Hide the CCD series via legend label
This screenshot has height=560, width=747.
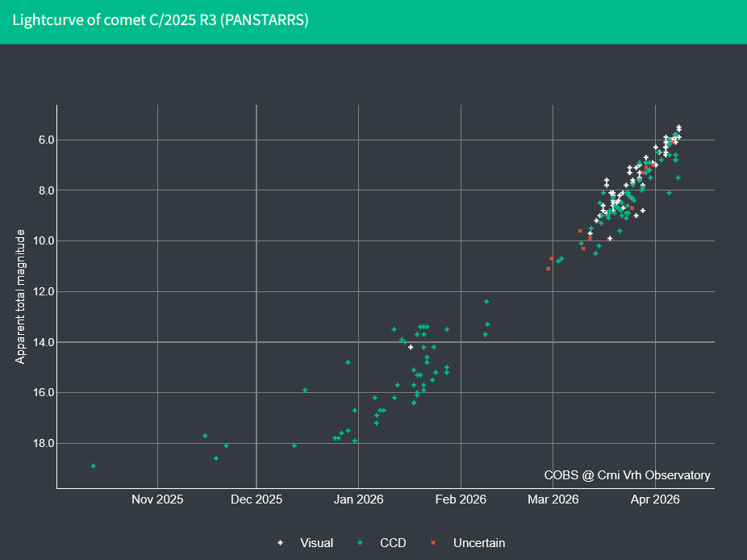point(393,543)
